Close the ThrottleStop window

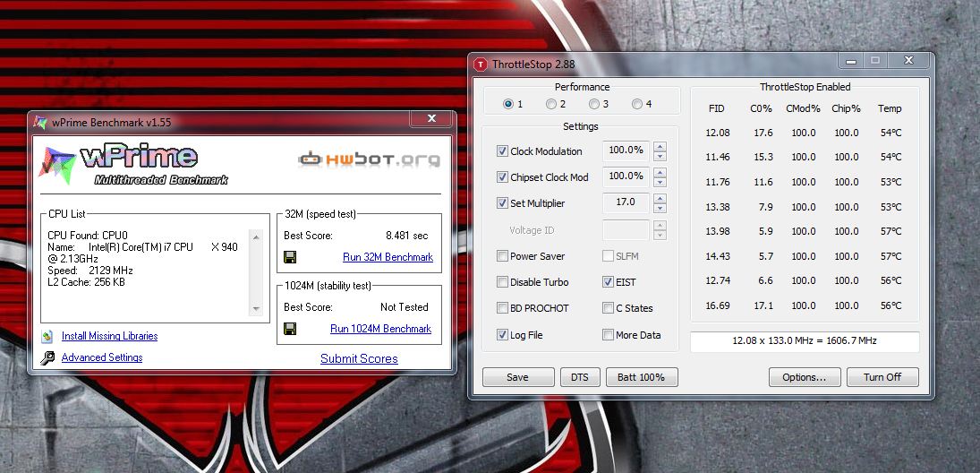coord(908,61)
